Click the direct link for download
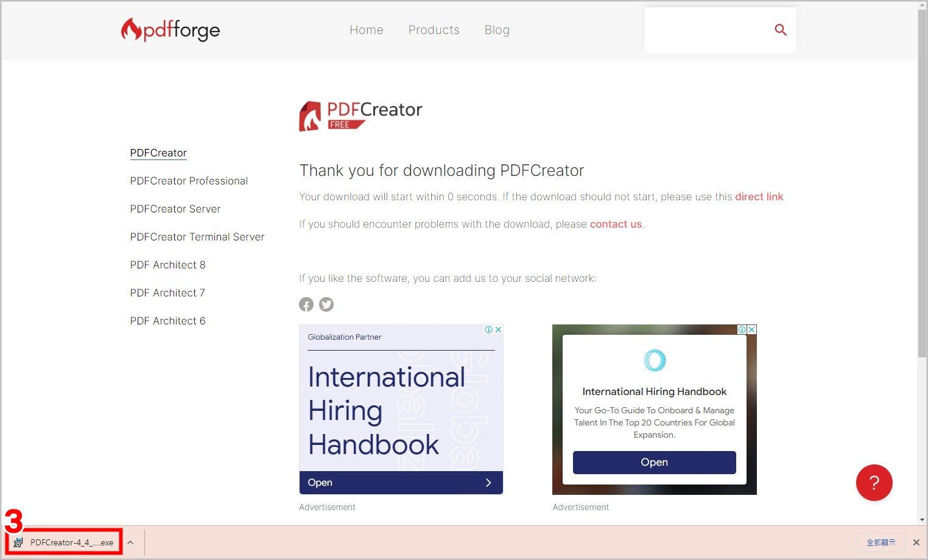The image size is (928, 560). coord(759,197)
